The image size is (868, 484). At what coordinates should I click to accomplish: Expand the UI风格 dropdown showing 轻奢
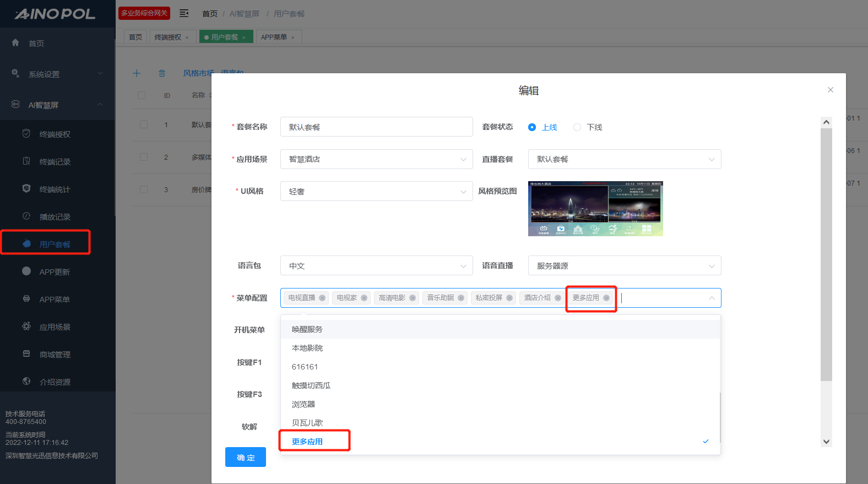pos(376,192)
